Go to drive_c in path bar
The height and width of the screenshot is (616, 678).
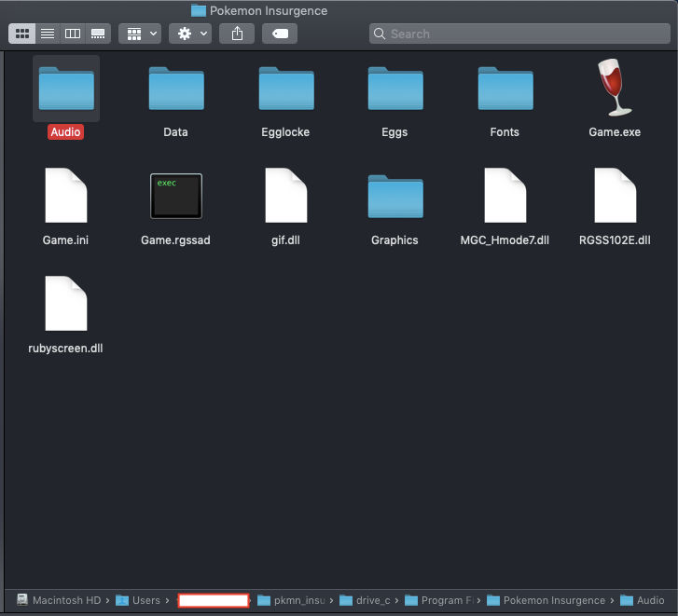pos(365,600)
